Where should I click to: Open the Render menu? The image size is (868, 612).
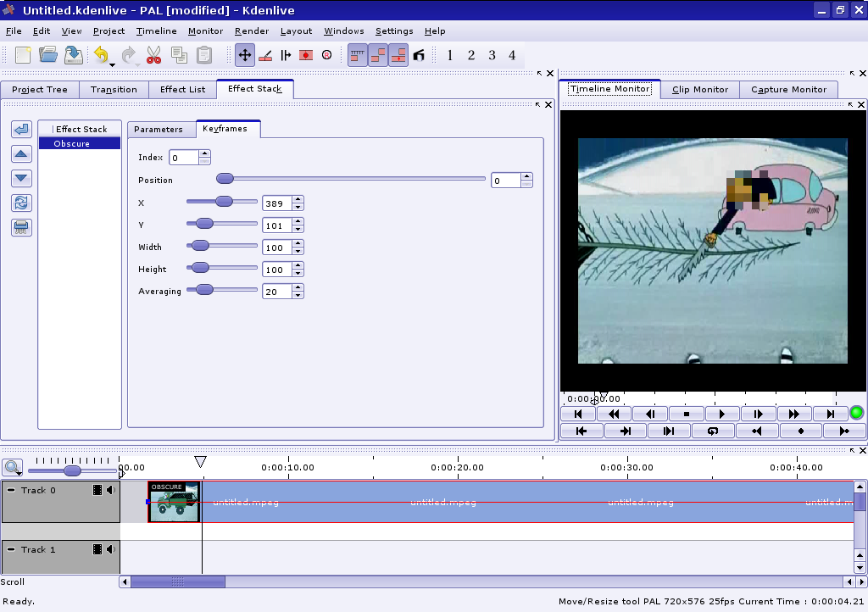[251, 31]
